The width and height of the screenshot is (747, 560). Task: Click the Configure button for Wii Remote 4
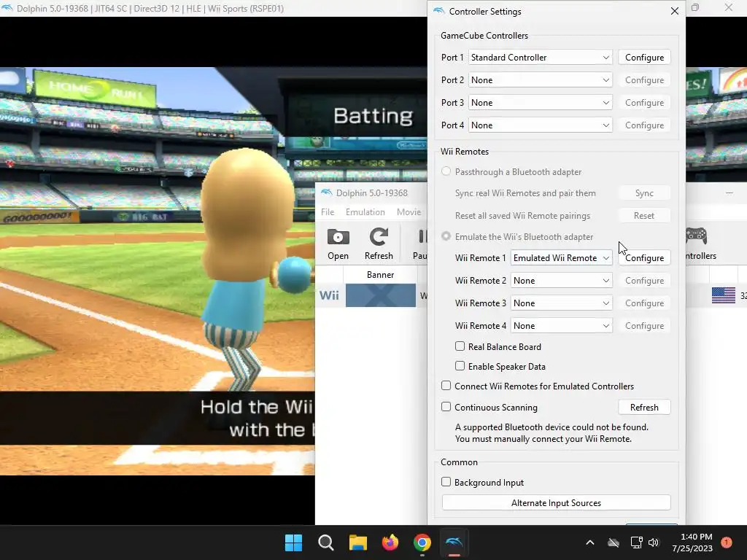coord(644,326)
